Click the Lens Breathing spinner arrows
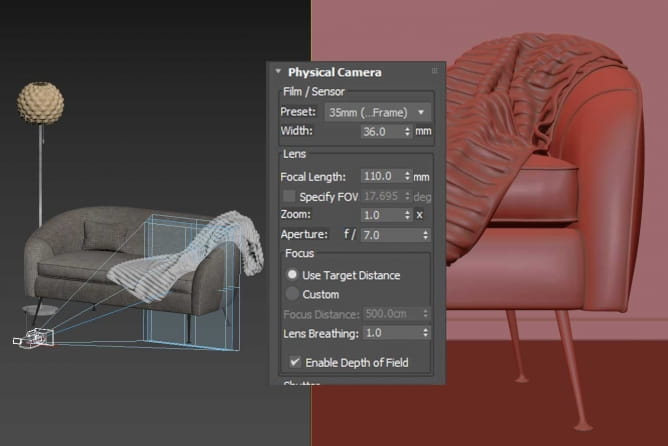Image resolution: width=668 pixels, height=446 pixels. pos(426,332)
